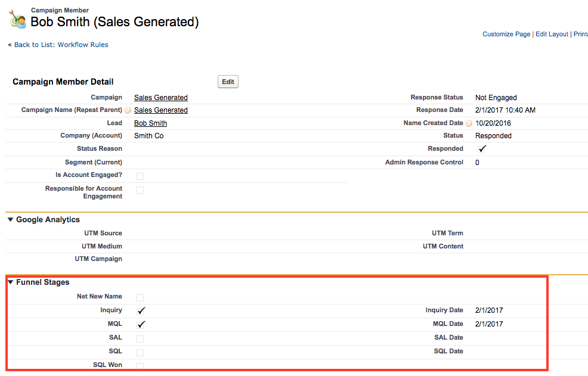
Task: Click Name Created Date value 10/20/2016
Action: [493, 123]
